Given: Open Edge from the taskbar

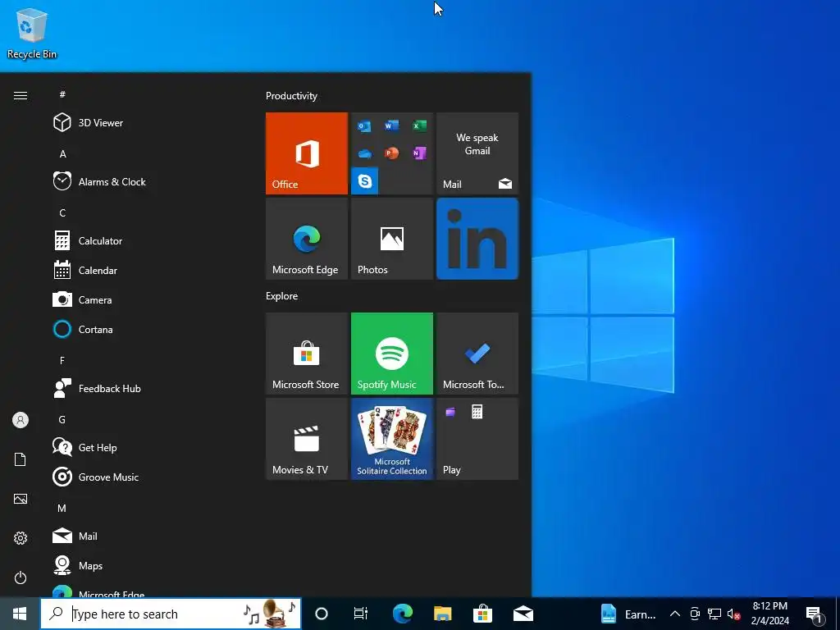Looking at the screenshot, I should click(402, 614).
